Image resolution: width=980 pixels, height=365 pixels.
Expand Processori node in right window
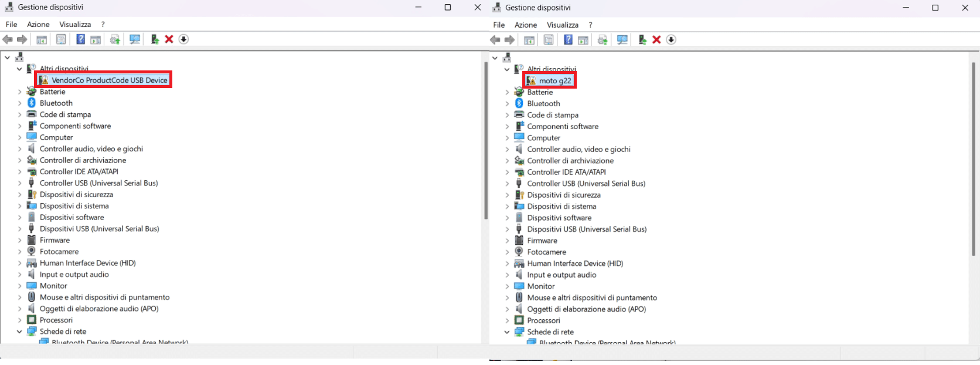(507, 321)
